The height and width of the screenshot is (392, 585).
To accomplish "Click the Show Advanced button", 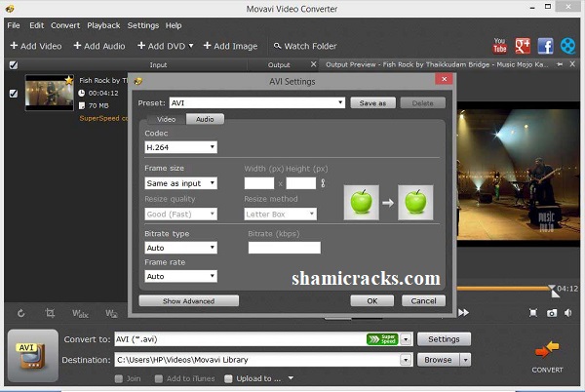I will point(189,301).
